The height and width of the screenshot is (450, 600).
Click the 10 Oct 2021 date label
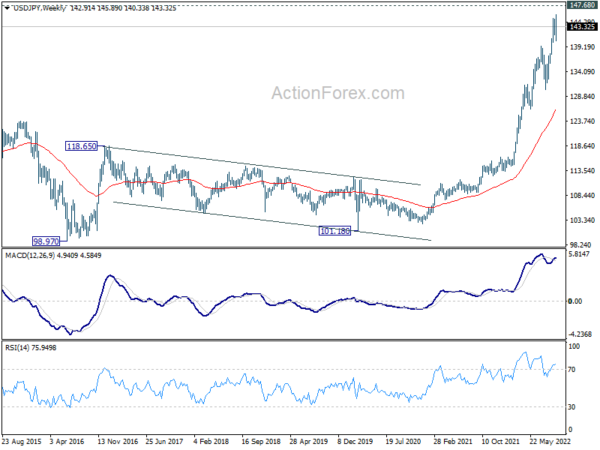(501, 442)
